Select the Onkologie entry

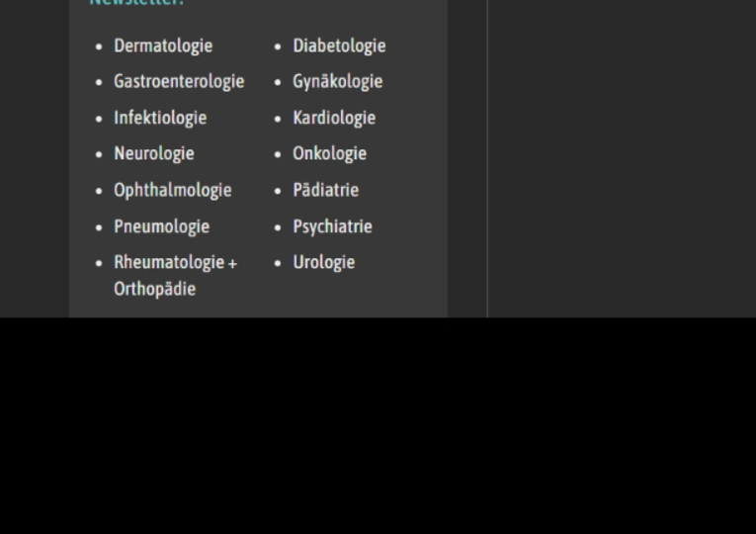click(x=329, y=154)
